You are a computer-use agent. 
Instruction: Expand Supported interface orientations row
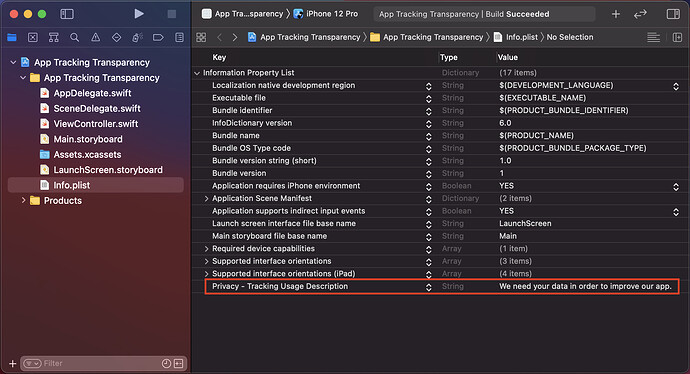click(206, 261)
